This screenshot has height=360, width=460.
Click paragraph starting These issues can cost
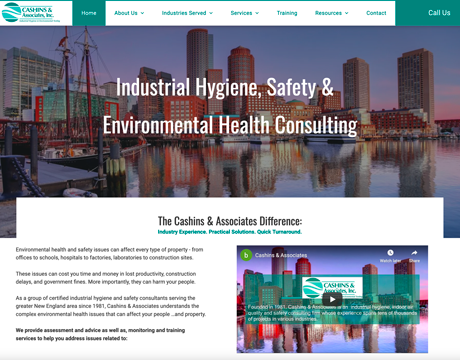(x=106, y=278)
